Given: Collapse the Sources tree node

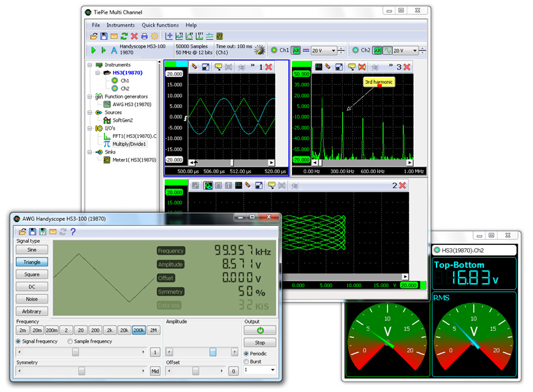Looking at the screenshot, I should [x=90, y=113].
